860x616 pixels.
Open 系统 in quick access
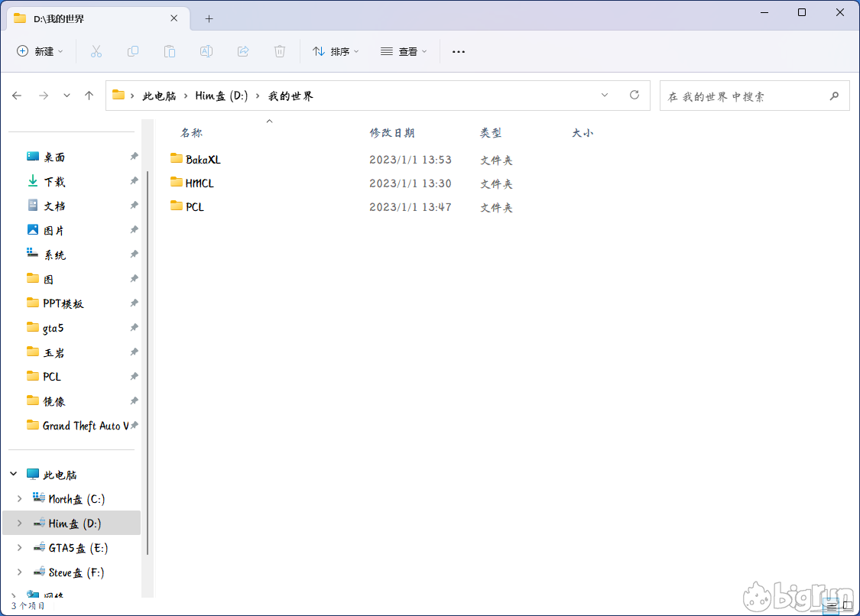coord(54,255)
